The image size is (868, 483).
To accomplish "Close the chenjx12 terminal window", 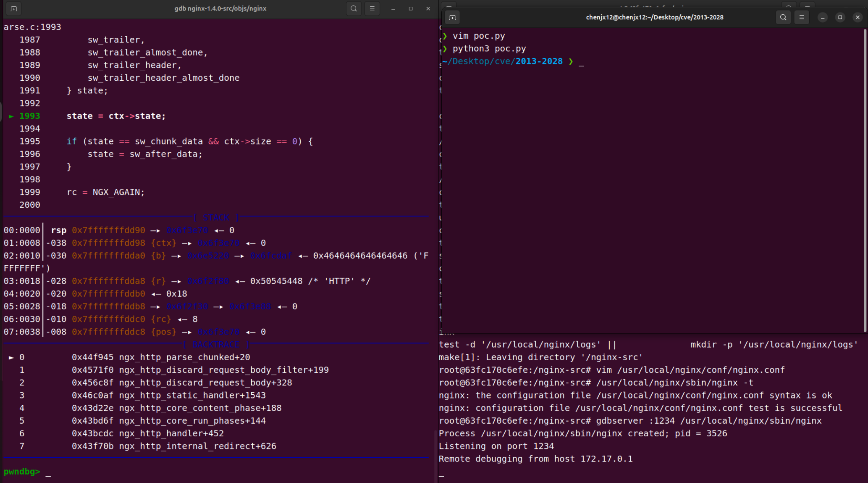I will (x=858, y=17).
